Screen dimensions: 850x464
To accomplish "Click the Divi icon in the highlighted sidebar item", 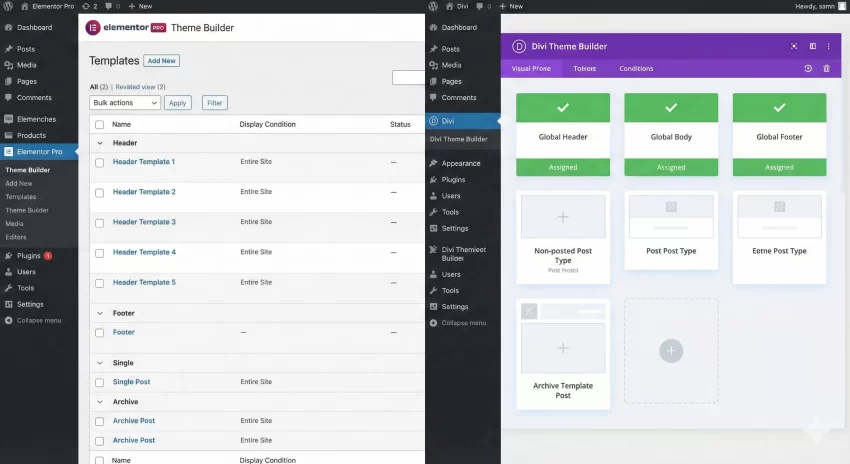I will click(433, 121).
